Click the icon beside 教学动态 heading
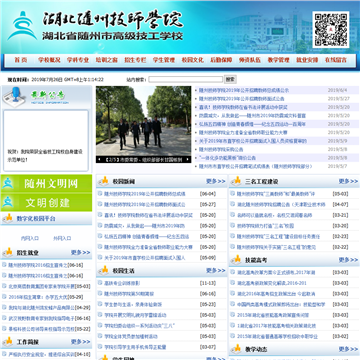Viewport: 360px width, 360px height. click(x=236, y=349)
